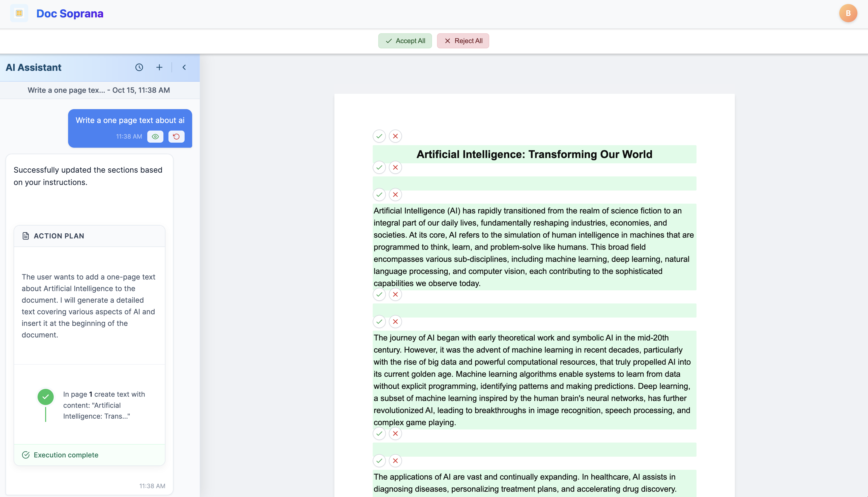868x497 pixels.
Task: Accept the 'journey of AI' paragraph
Action: [x=379, y=322]
